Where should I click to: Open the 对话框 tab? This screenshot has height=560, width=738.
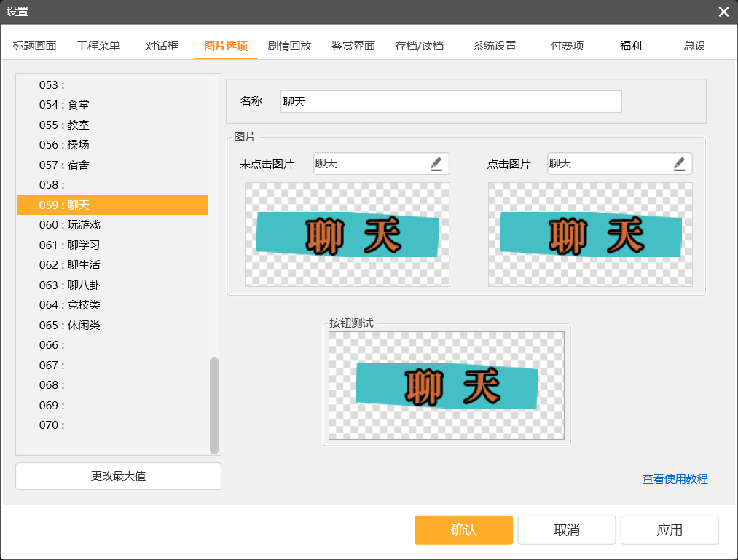[162, 45]
